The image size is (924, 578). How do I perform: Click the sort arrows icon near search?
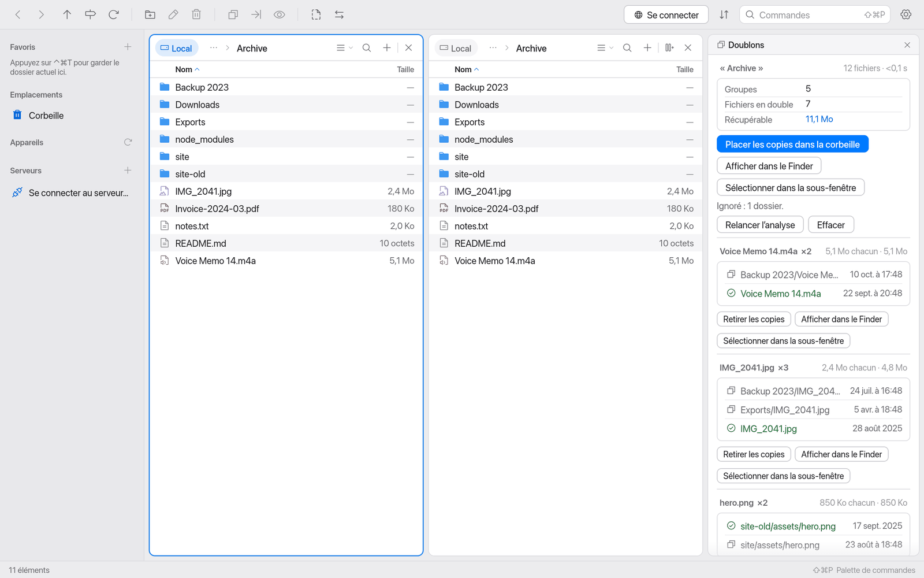(724, 14)
